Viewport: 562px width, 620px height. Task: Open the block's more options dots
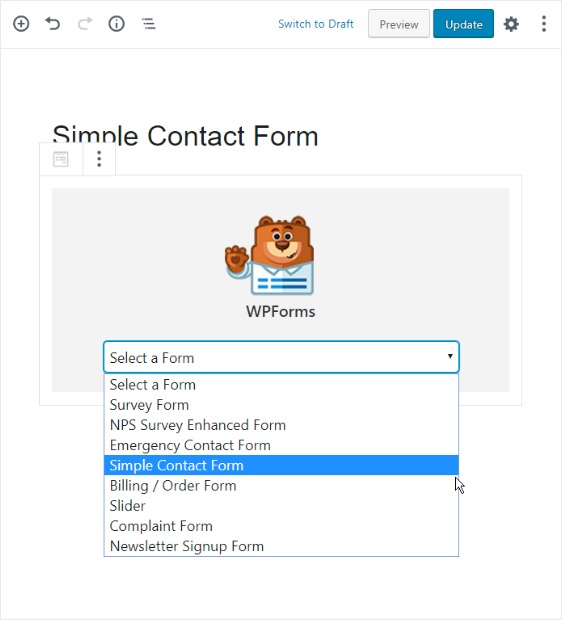pos(99,159)
